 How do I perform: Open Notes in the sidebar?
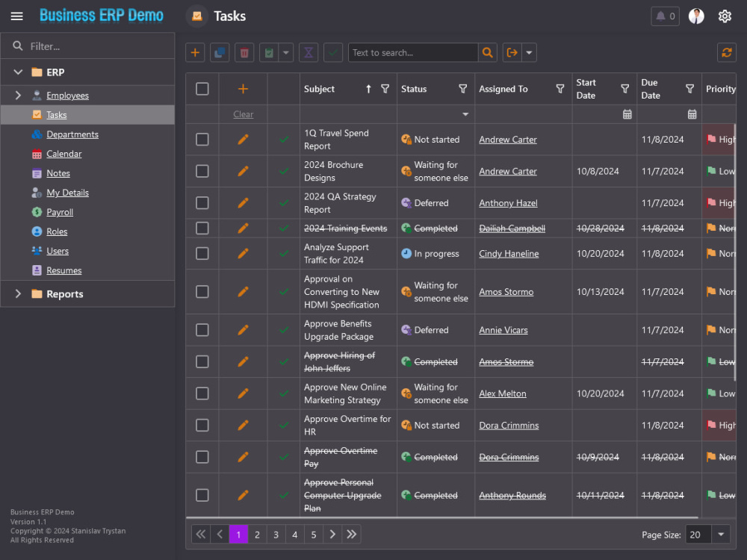pyautogui.click(x=58, y=173)
